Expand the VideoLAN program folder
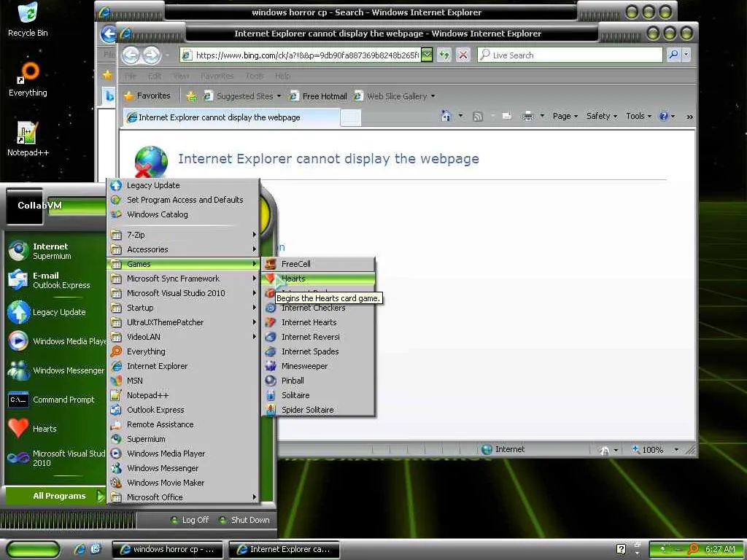747x560 pixels. point(183,337)
